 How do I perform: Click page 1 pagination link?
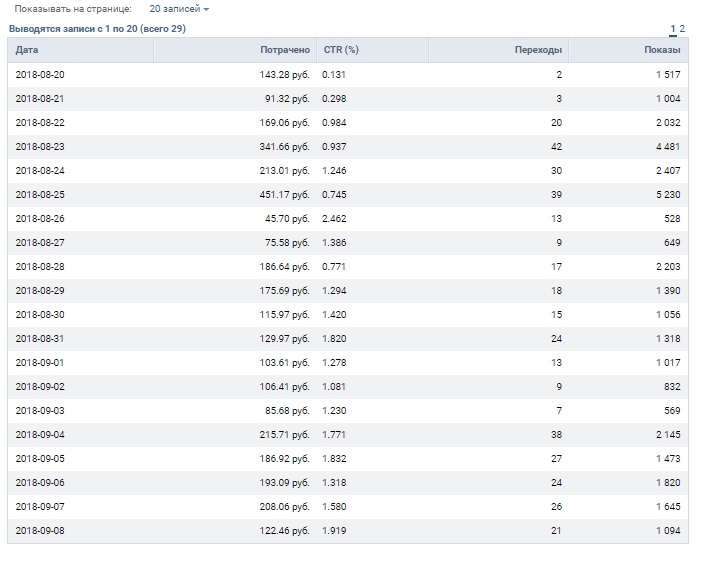coord(673,29)
